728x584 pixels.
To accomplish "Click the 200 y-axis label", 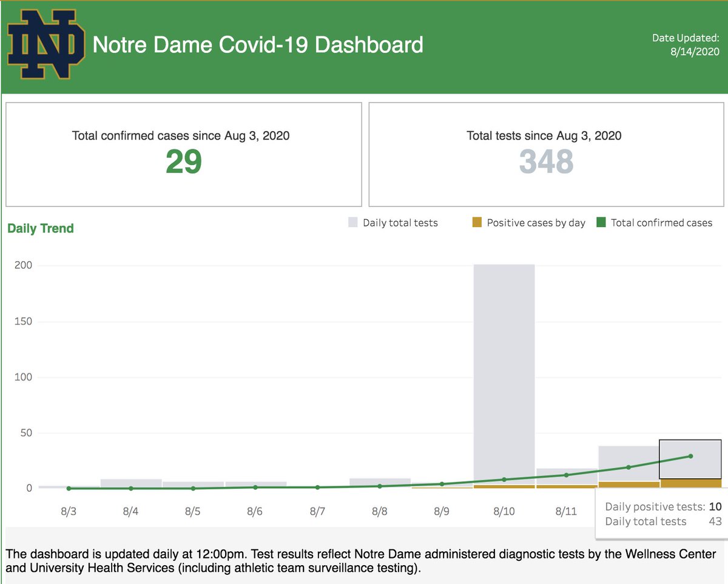I will (24, 266).
